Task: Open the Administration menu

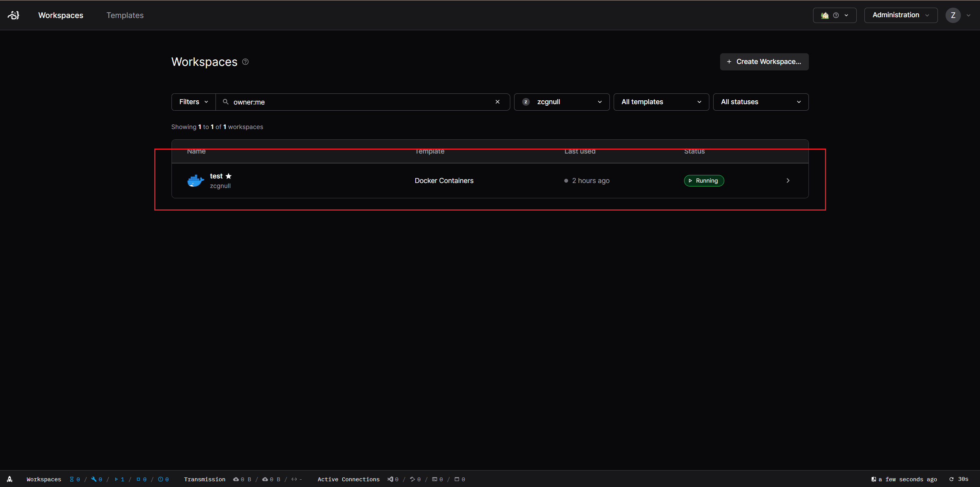Action: (x=900, y=15)
